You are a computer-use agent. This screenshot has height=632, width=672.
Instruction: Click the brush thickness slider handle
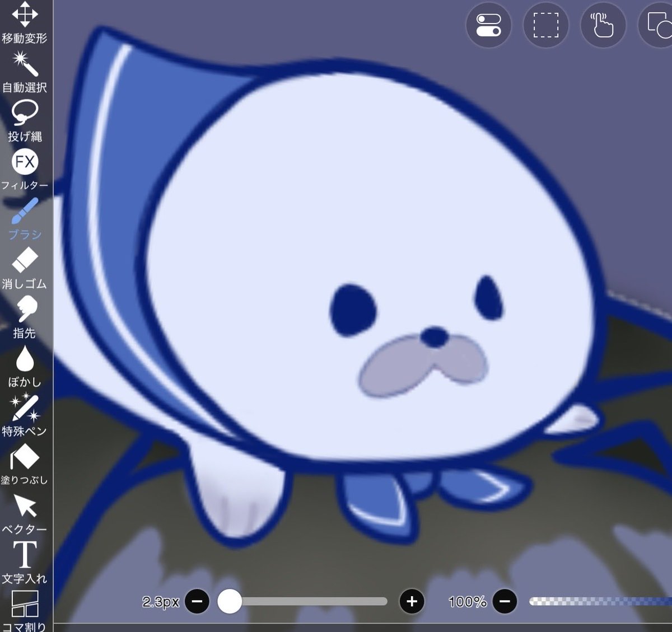pyautogui.click(x=230, y=602)
